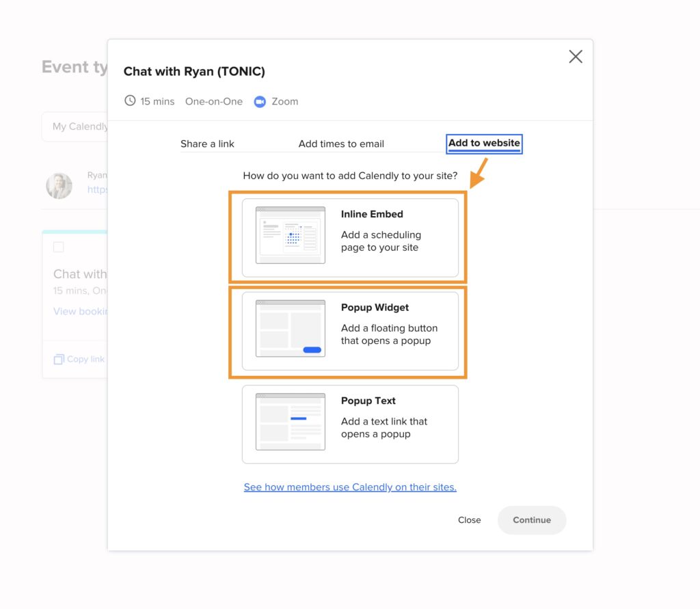Tick the event card checkbox in background
The width and height of the screenshot is (700, 609).
[59, 247]
